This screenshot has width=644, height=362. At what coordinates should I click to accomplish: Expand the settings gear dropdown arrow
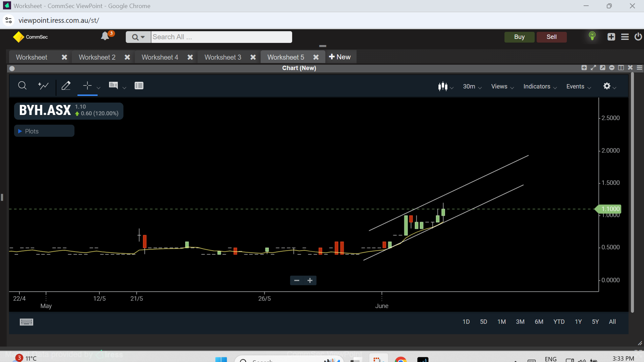pyautogui.click(x=614, y=88)
